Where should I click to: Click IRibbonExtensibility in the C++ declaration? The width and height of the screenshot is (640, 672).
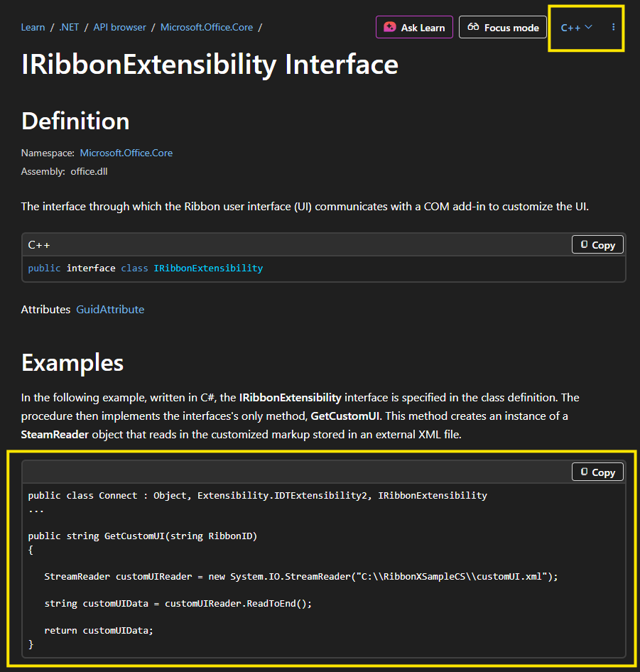click(208, 269)
